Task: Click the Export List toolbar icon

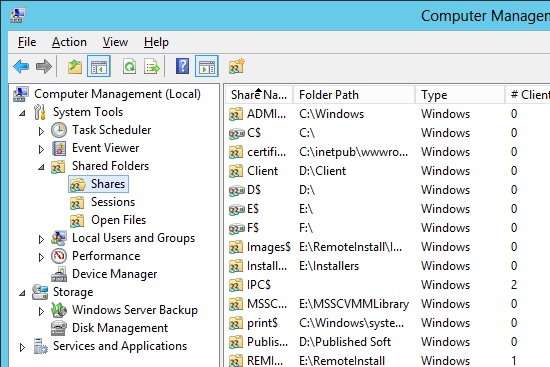Action: click(x=152, y=66)
